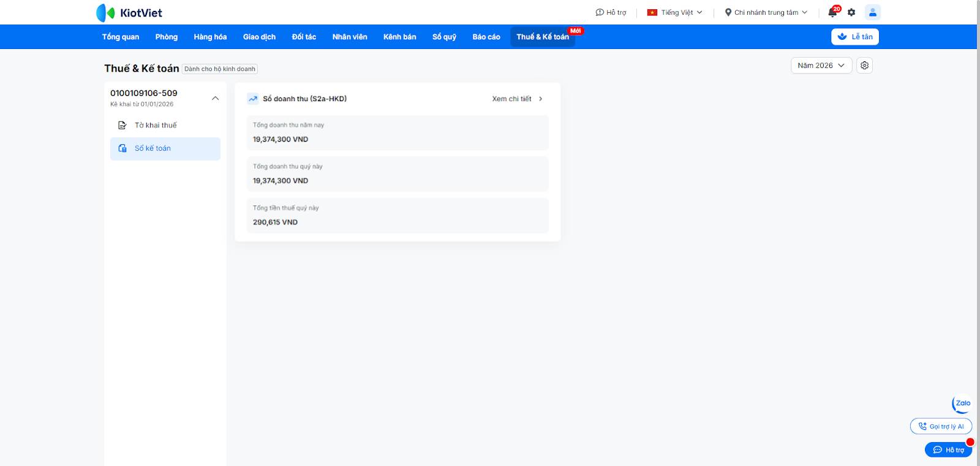Screen dimensions: 980x466
Task: Open the Sổ quỹ menu
Action: point(444,37)
